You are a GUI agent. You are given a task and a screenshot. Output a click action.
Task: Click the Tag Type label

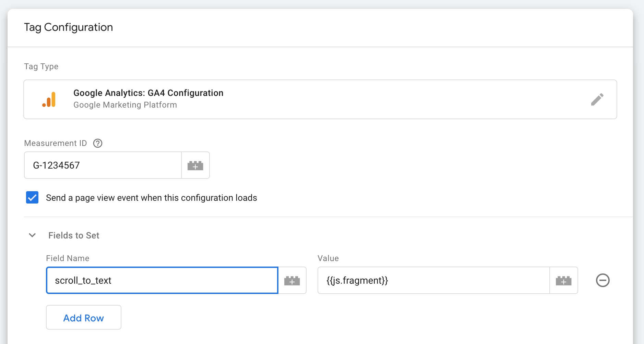pyautogui.click(x=41, y=66)
